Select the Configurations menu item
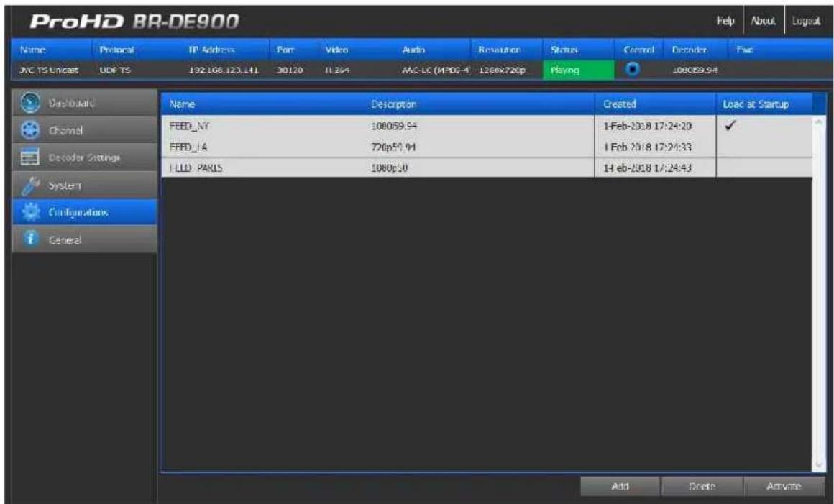The height and width of the screenshot is (504, 834). click(x=85, y=212)
